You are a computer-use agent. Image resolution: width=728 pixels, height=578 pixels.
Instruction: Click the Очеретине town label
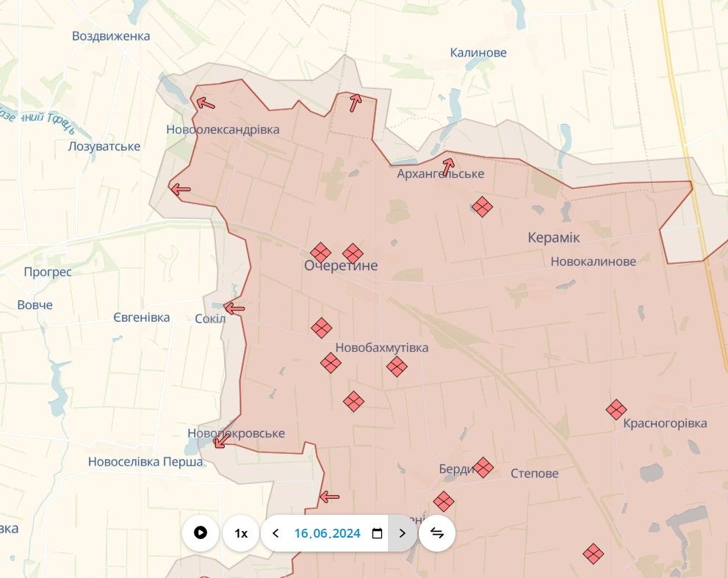tap(341, 266)
